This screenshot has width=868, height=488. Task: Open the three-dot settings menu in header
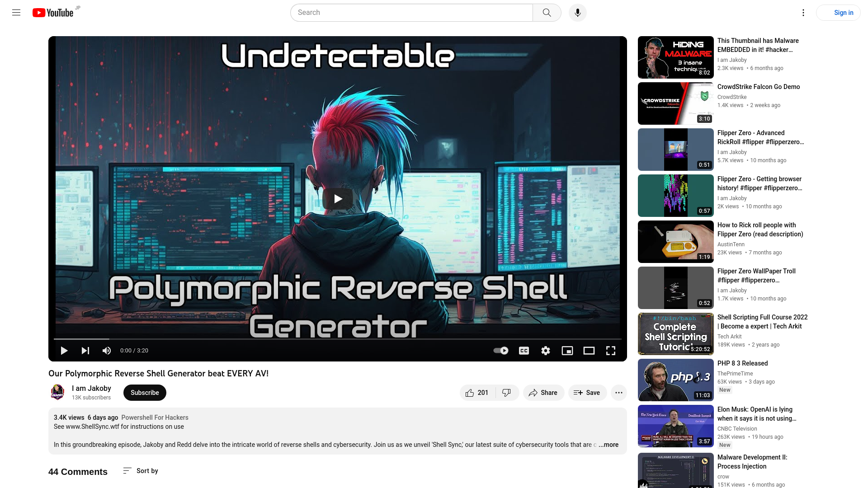coord(803,13)
